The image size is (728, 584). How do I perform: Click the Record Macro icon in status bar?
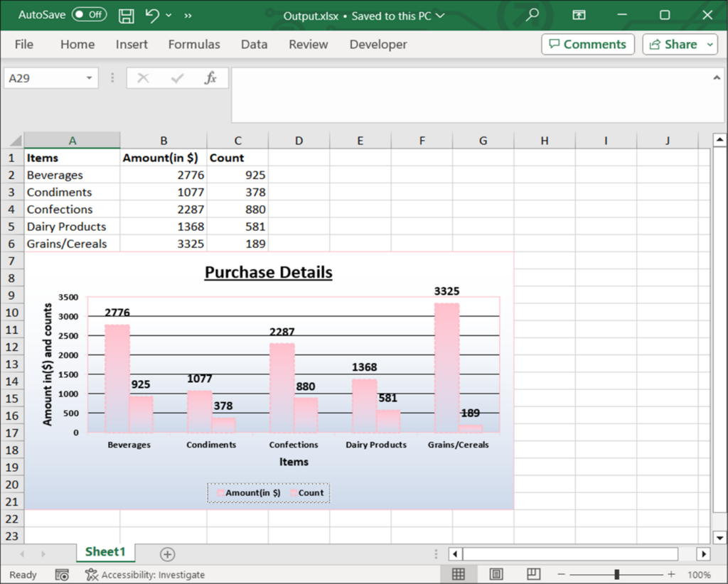61,574
